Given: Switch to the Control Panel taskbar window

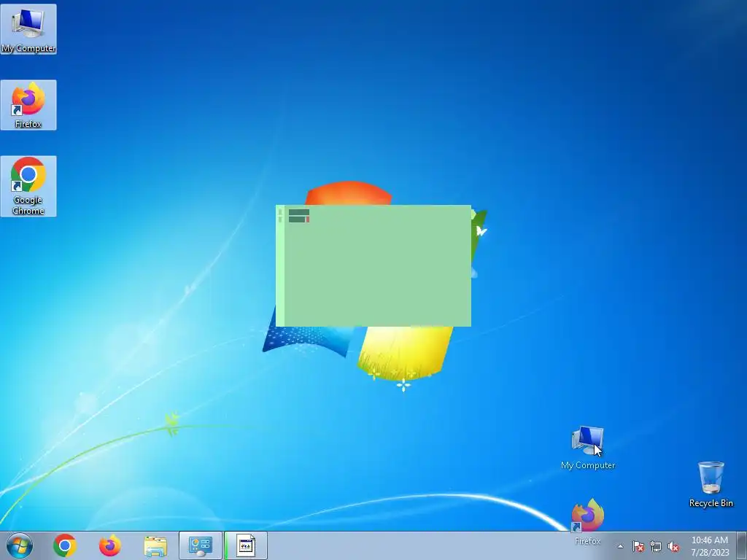Looking at the screenshot, I should click(200, 545).
